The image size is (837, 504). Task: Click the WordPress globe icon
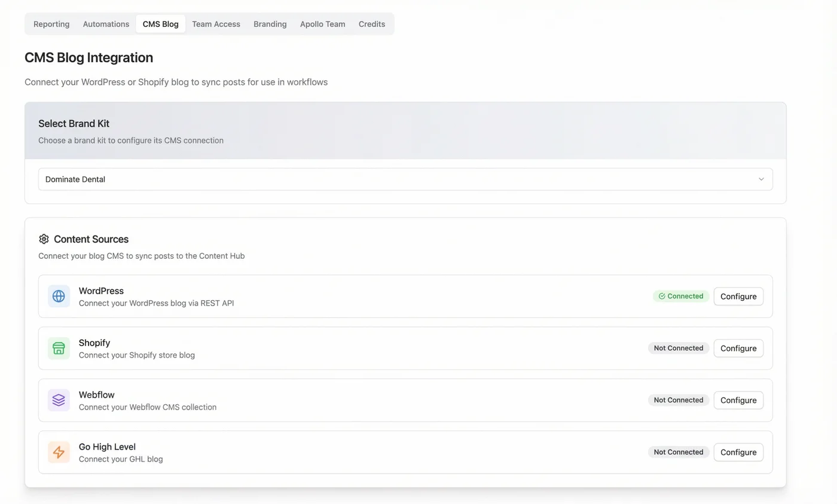coord(59,296)
